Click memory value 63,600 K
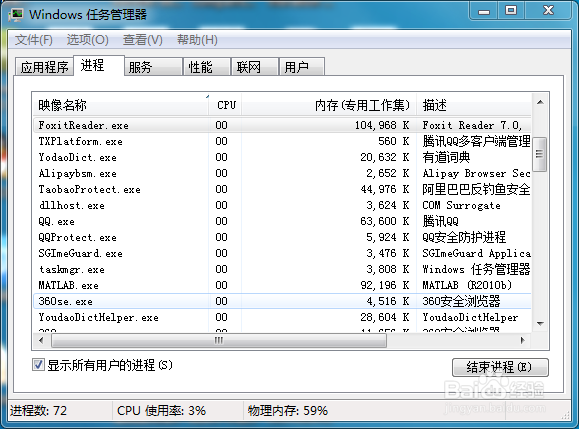The height and width of the screenshot is (429, 579). pyautogui.click(x=385, y=222)
